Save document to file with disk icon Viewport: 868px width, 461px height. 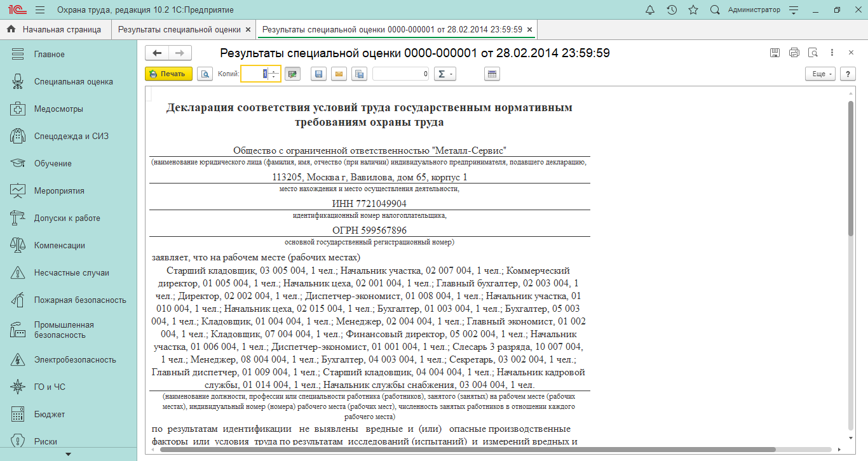(318, 74)
